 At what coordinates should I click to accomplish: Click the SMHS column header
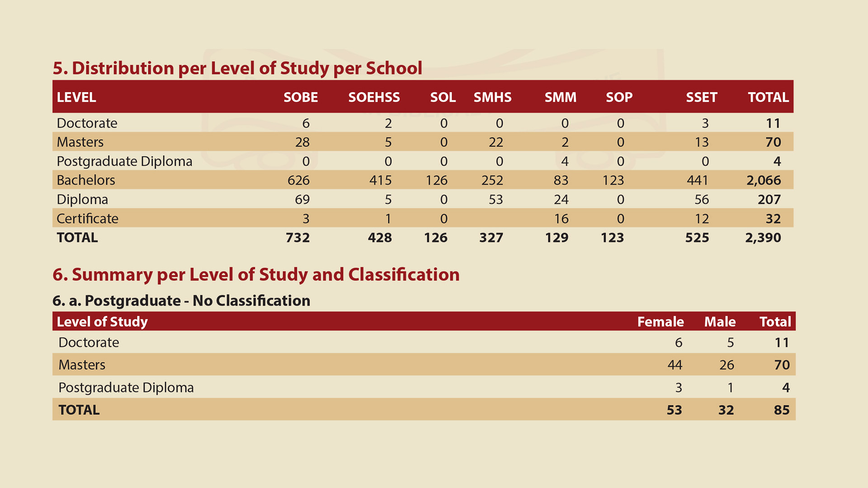pyautogui.click(x=492, y=97)
